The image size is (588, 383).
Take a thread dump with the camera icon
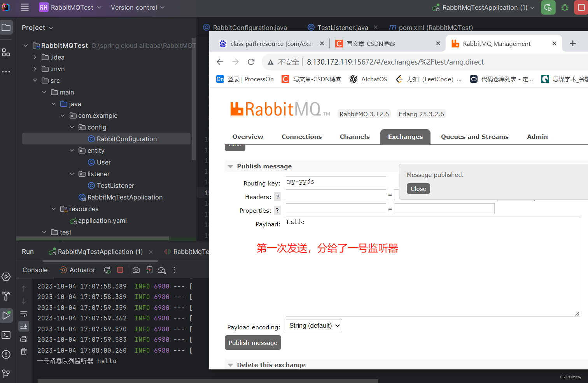click(136, 270)
